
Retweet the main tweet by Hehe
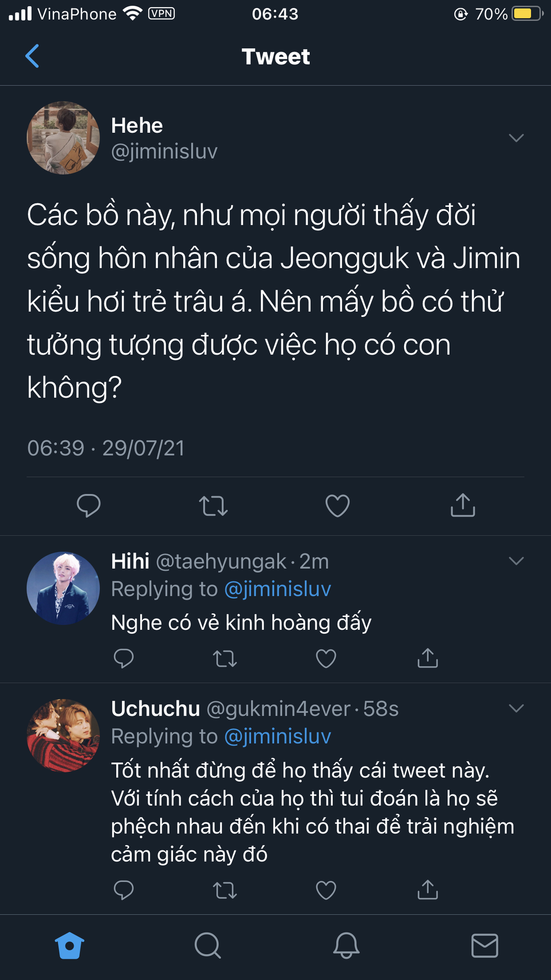pos(213,506)
